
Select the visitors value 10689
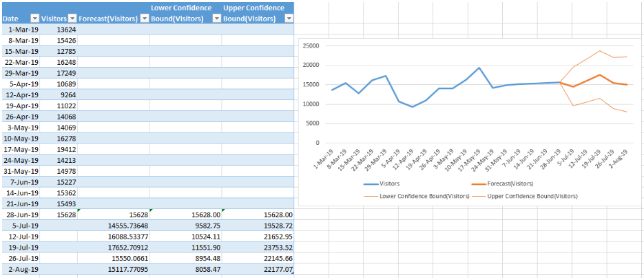[x=59, y=84]
